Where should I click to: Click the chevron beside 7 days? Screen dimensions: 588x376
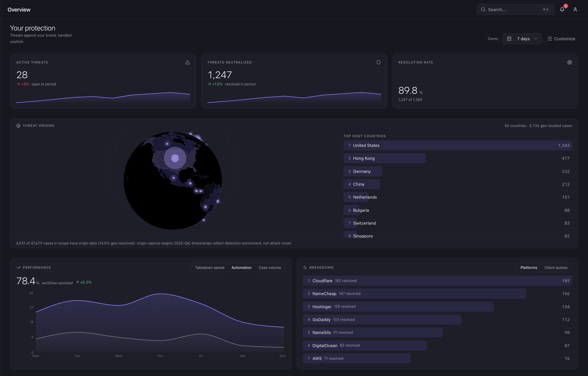(x=536, y=39)
